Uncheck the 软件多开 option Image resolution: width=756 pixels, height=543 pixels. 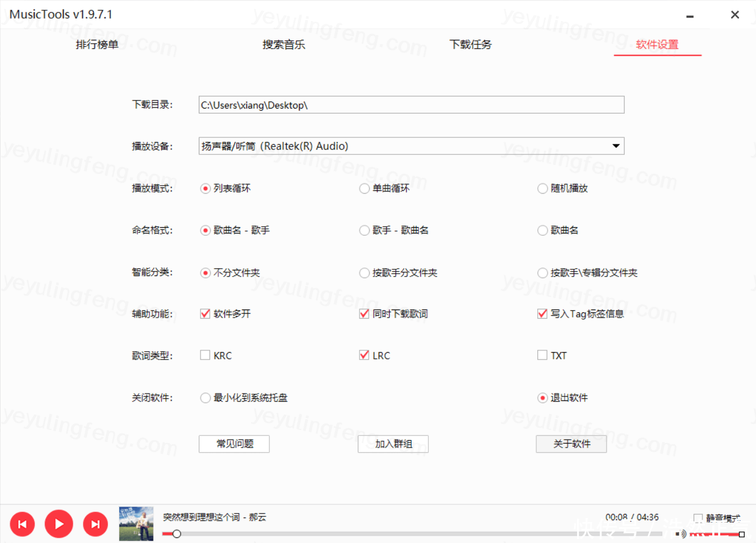205,314
